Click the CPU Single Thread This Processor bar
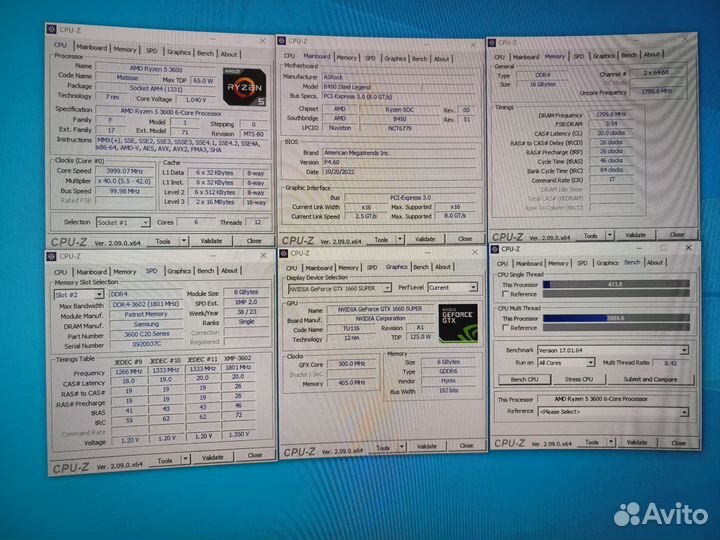 click(x=616, y=284)
